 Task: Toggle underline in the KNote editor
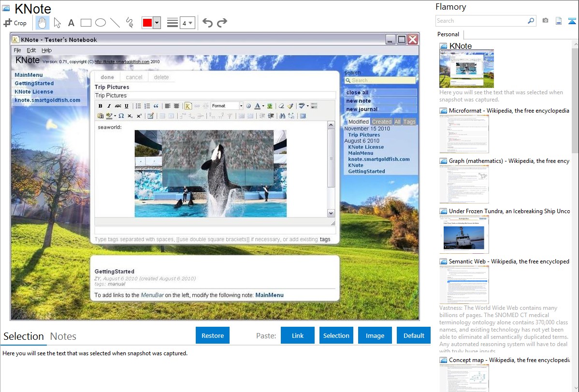click(x=127, y=106)
